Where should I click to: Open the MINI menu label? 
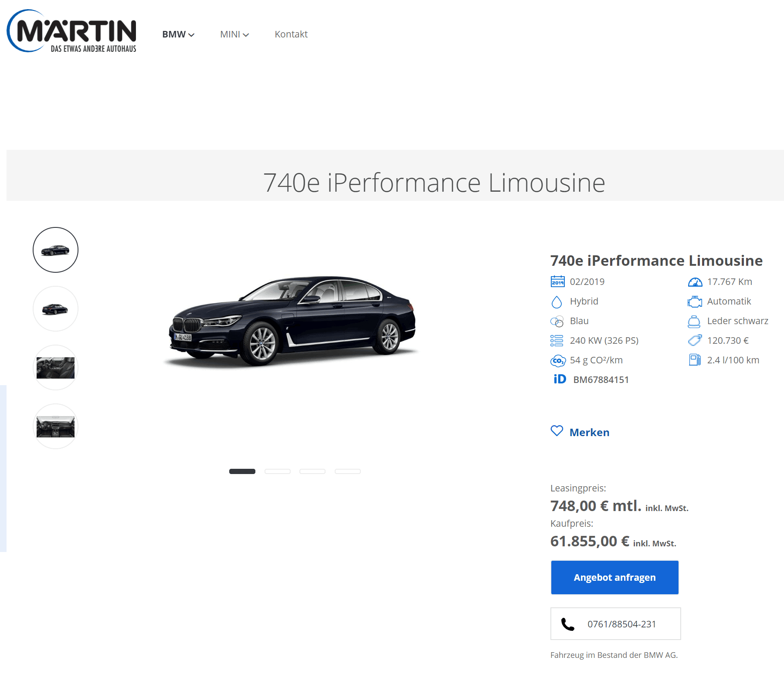pos(230,34)
